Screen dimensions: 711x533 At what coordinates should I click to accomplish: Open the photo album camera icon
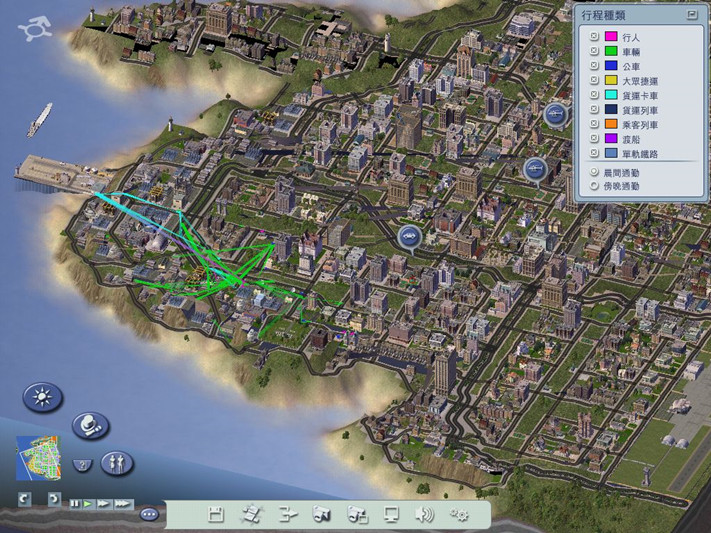pyautogui.click(x=357, y=514)
